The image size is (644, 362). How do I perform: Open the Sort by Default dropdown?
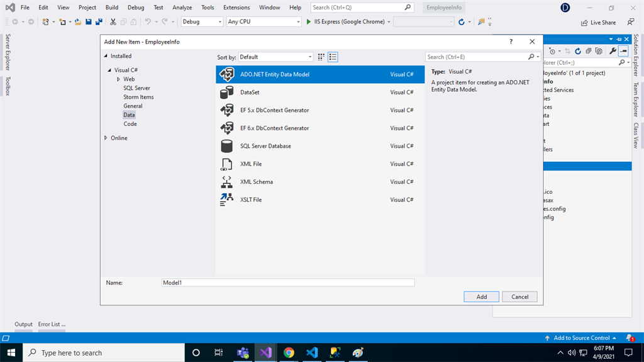point(275,57)
